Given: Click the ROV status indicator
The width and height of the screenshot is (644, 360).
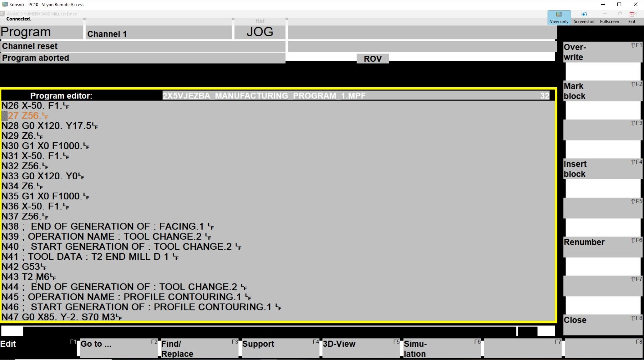Looking at the screenshot, I should [x=372, y=59].
